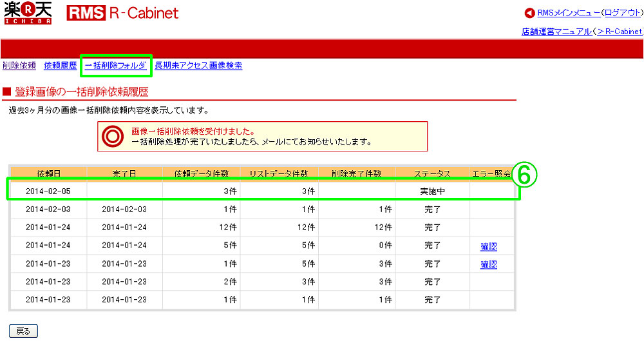The height and width of the screenshot is (341, 644).
Task: Select the 一括削除フォルダ menu item
Action: [x=116, y=65]
